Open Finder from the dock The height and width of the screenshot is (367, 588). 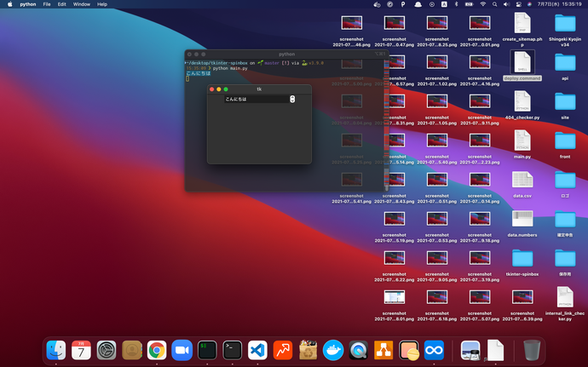(x=56, y=350)
